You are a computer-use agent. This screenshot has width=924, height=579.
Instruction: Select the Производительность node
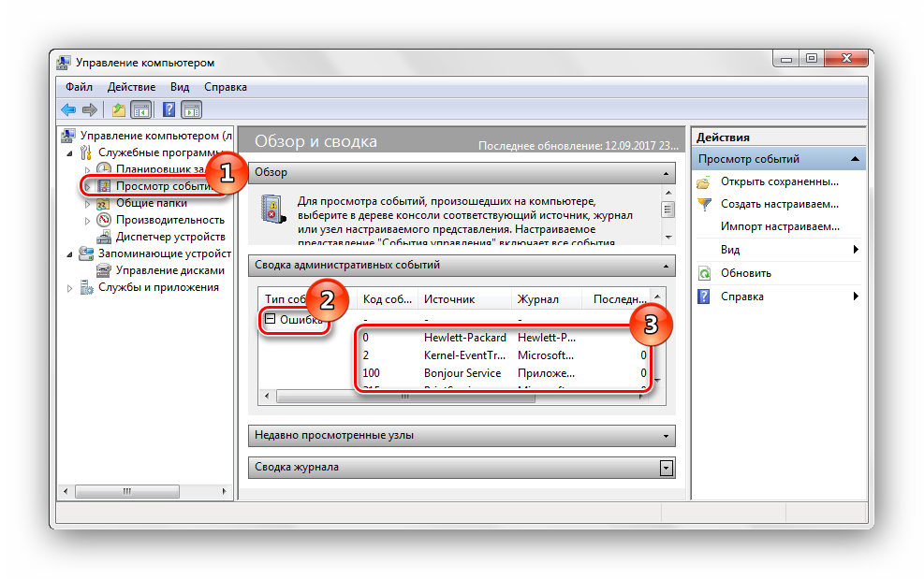170,220
